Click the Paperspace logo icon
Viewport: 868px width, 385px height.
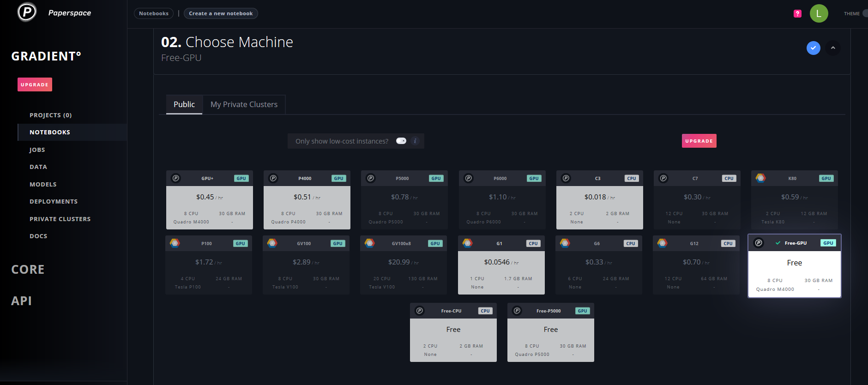[27, 12]
